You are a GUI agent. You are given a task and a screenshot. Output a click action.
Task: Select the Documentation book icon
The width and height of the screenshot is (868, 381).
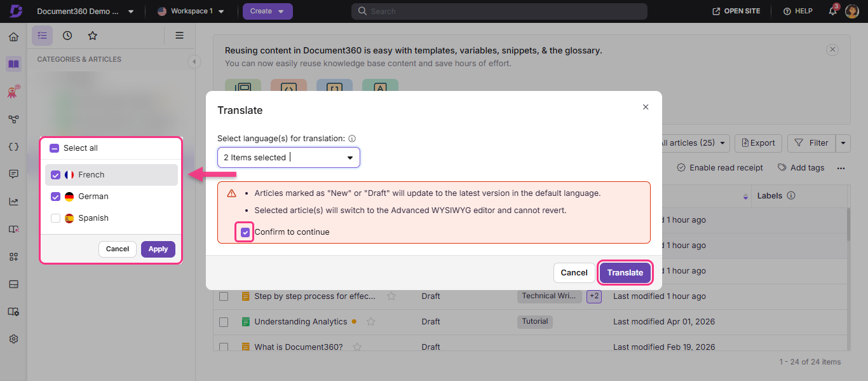[x=13, y=64]
